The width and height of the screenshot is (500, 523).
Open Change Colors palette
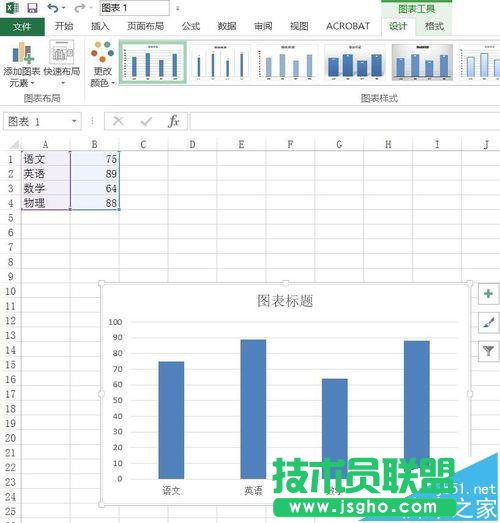(102, 64)
